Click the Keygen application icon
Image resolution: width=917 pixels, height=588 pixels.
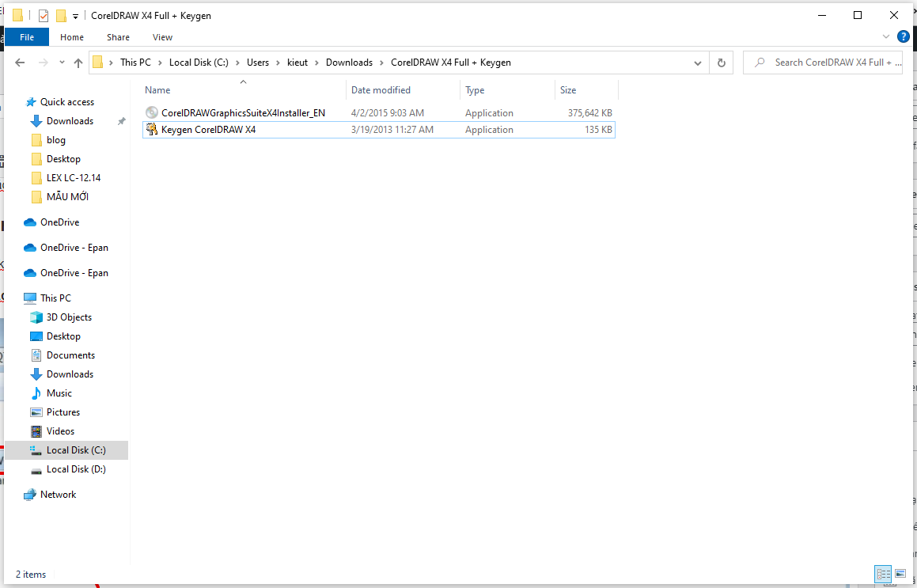[151, 129]
